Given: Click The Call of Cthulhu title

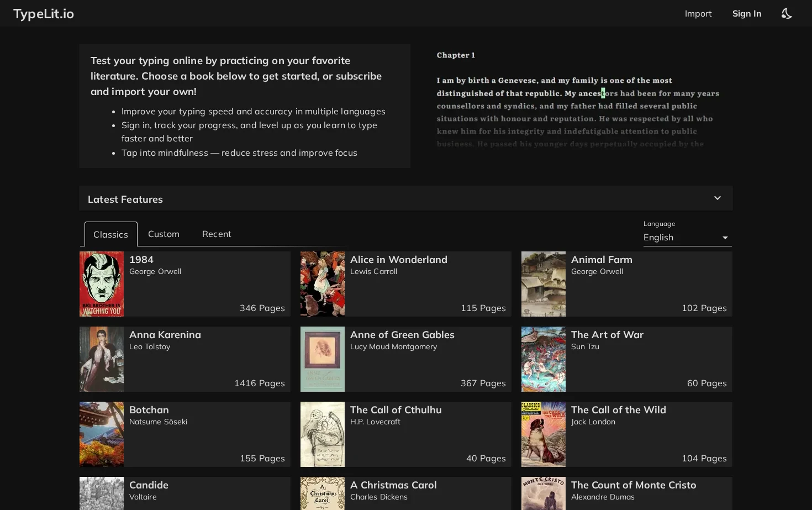Looking at the screenshot, I should [396, 410].
